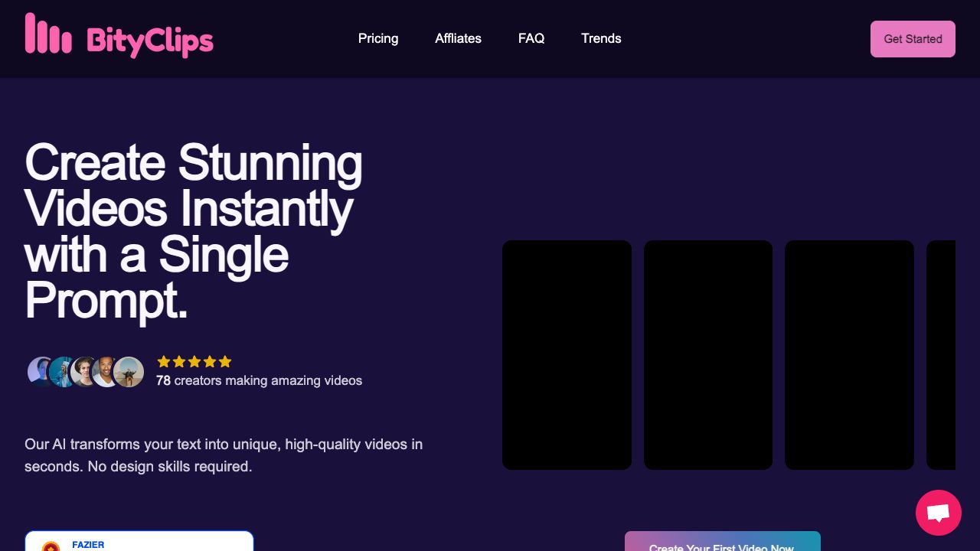This screenshot has width=980, height=551.
Task: Click the partially visible fourth video card
Action: (941, 355)
